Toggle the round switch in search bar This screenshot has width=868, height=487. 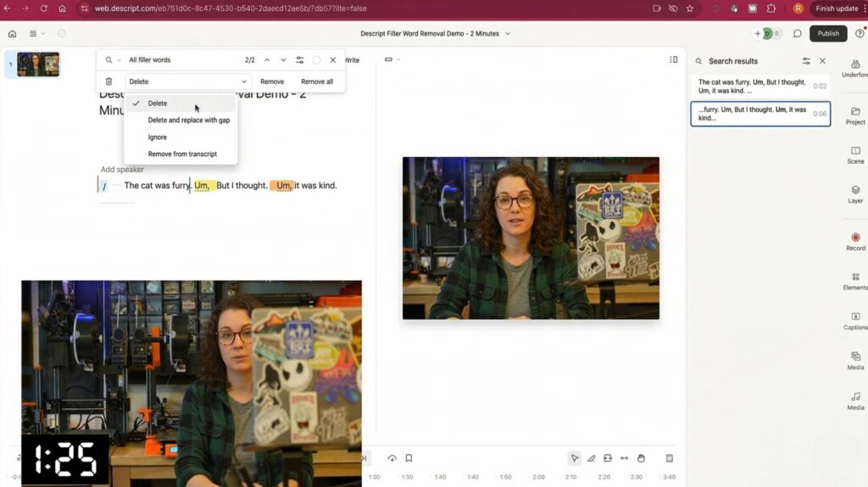pyautogui.click(x=316, y=60)
